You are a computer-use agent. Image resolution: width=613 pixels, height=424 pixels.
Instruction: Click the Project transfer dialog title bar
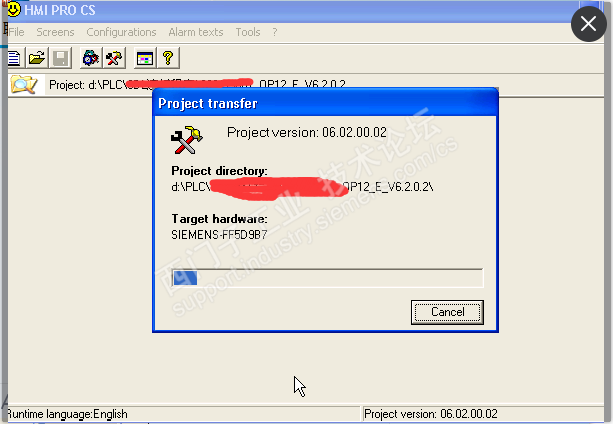point(325,103)
